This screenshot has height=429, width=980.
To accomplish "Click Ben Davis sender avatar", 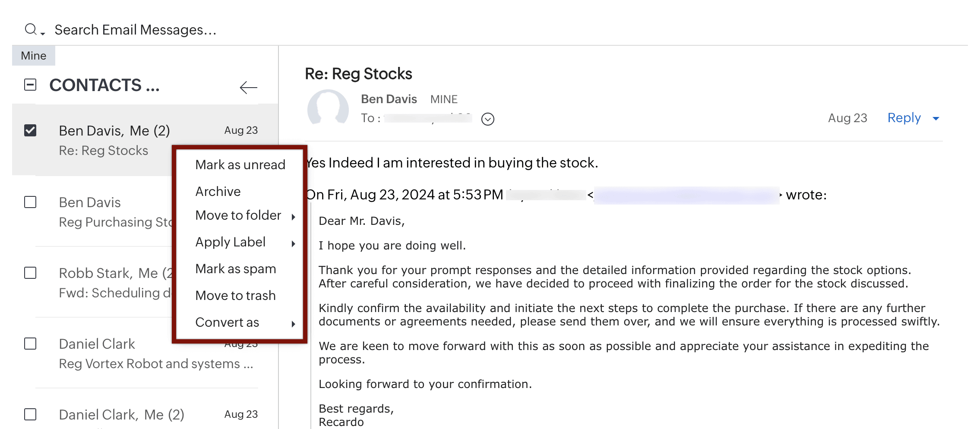I will (328, 108).
